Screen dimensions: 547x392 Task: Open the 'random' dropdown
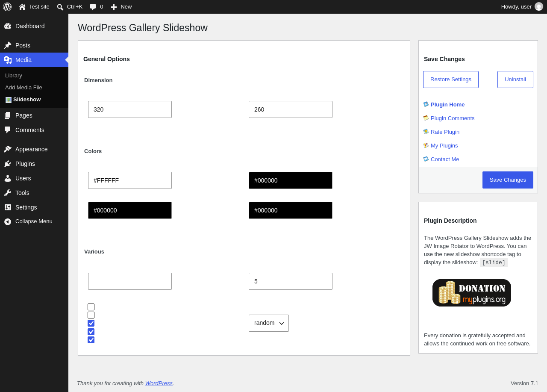point(269,323)
